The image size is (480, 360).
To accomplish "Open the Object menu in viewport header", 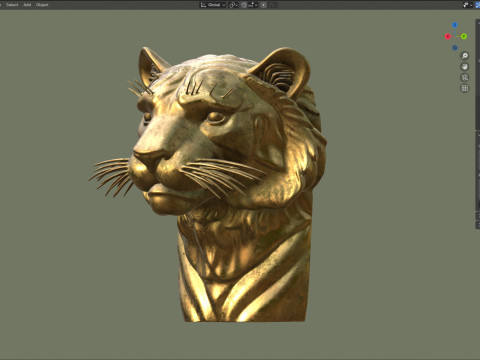I will pos(42,5).
